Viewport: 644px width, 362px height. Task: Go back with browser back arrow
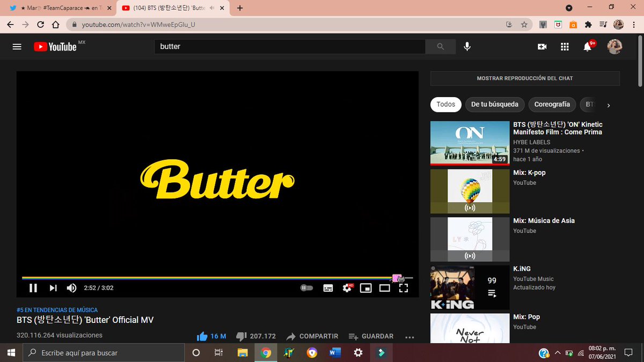point(10,25)
